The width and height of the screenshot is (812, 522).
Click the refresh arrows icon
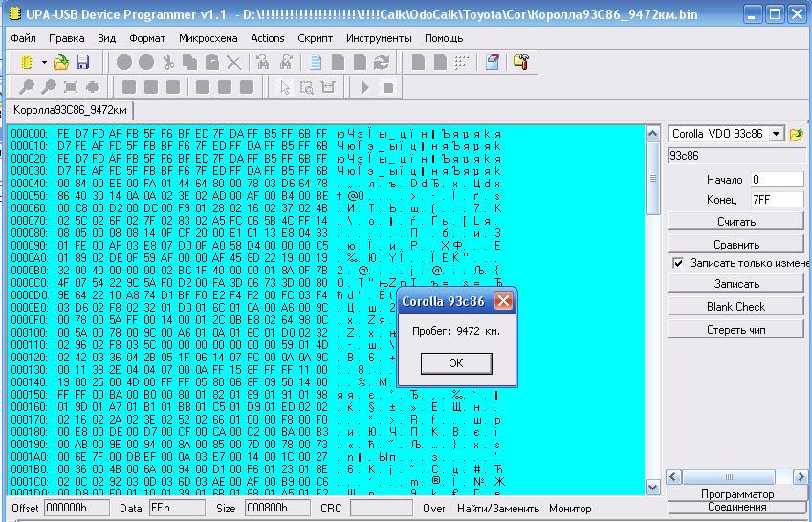pos(382,63)
